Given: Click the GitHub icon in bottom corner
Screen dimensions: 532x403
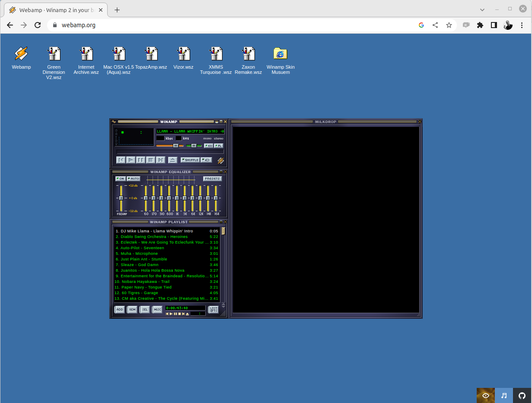Looking at the screenshot, I should pos(522,395).
